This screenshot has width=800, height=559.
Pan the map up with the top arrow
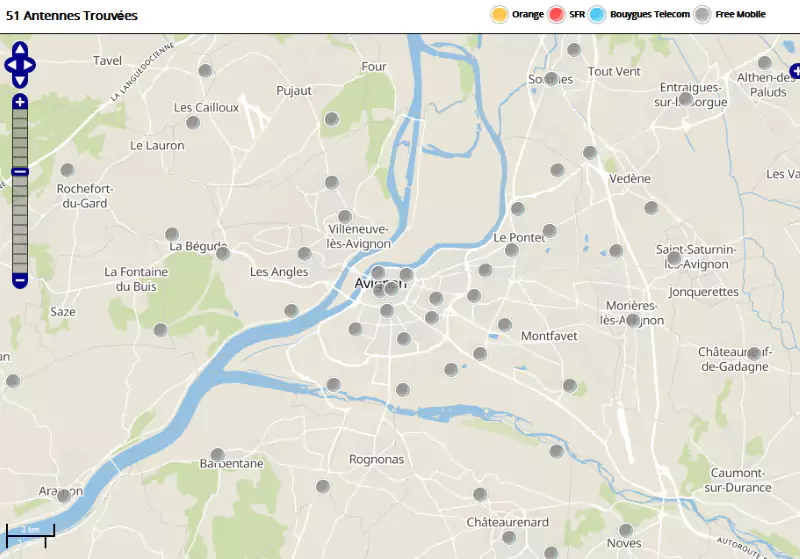(20, 50)
